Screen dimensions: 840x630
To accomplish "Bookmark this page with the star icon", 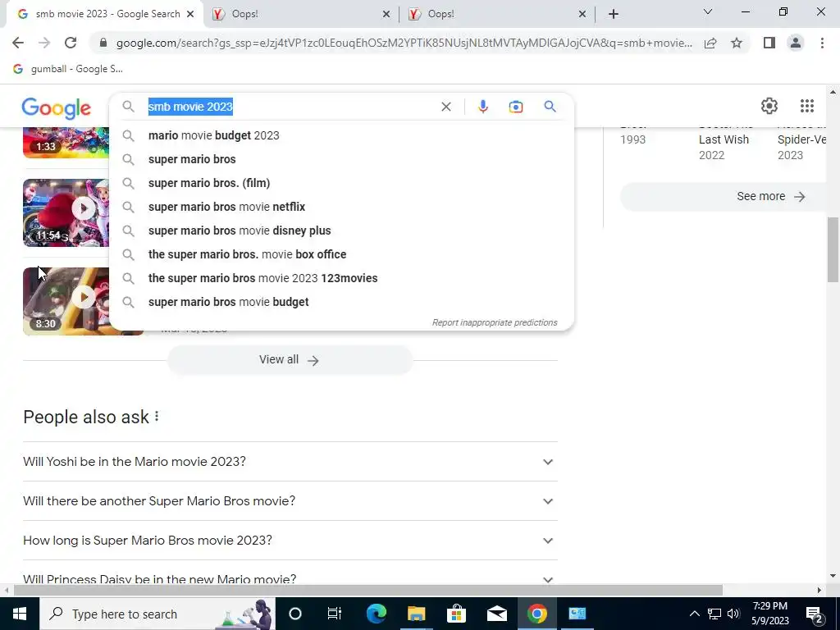I will 737,43.
